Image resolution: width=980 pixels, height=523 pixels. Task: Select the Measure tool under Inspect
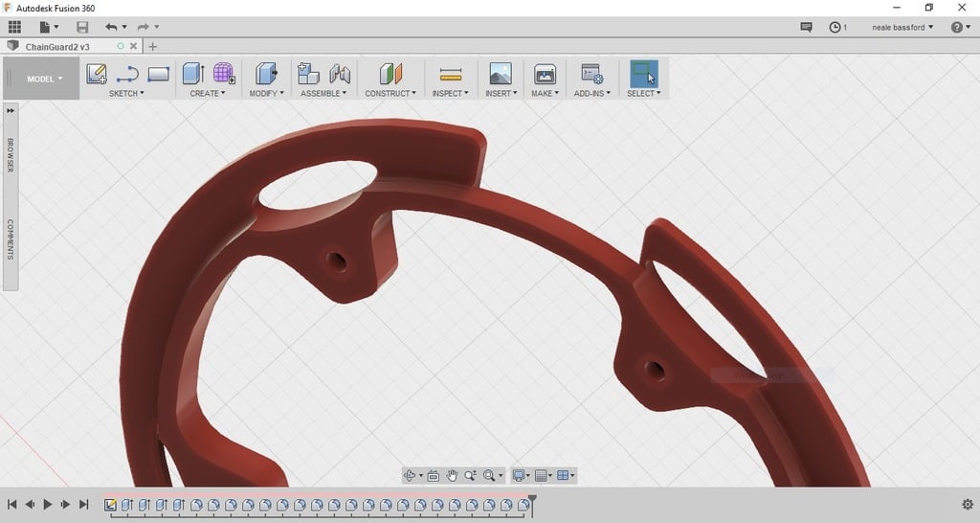point(451,74)
